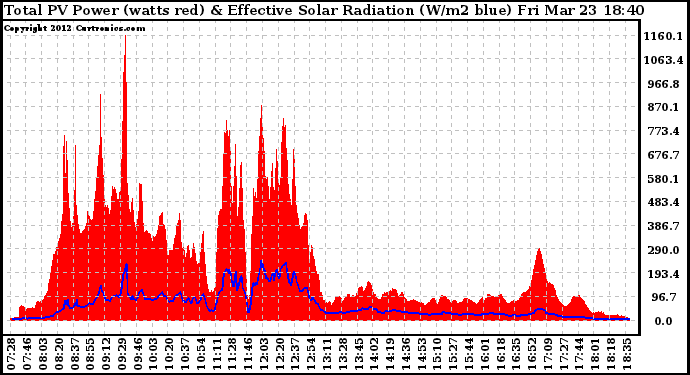The width and height of the screenshot is (690, 375).
Task: Click the 07:46 time label
Action: pos(26,354)
